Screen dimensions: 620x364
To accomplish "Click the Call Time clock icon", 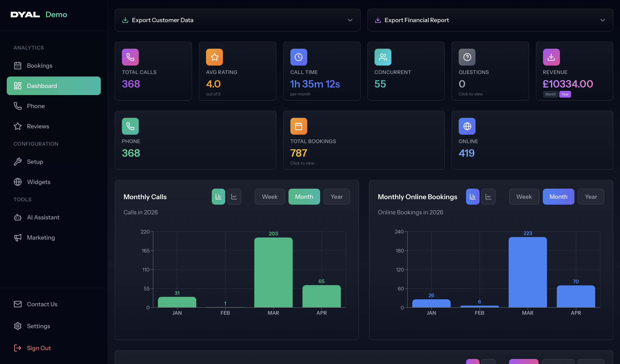I will pos(299,57).
